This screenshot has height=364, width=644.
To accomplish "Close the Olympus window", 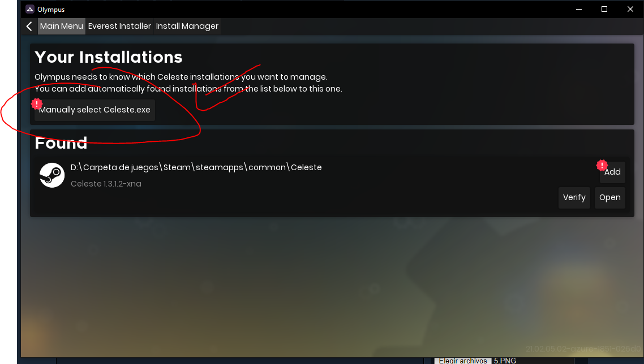I will click(x=630, y=9).
